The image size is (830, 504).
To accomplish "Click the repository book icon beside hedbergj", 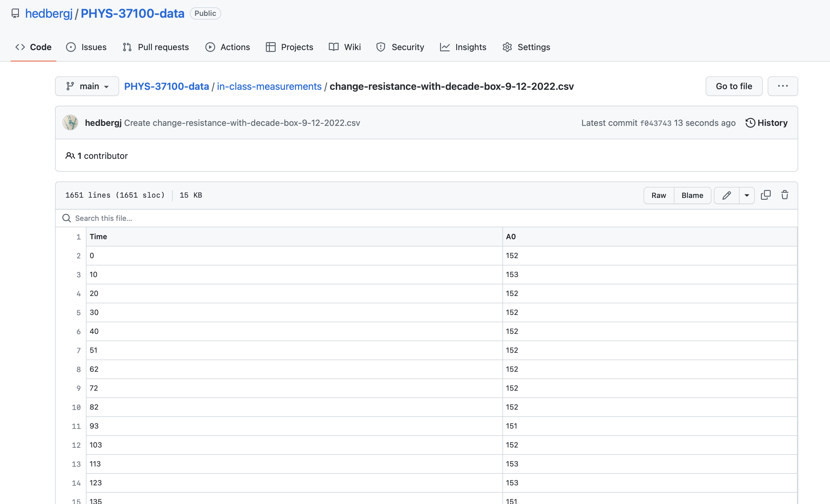I will 15,13.
